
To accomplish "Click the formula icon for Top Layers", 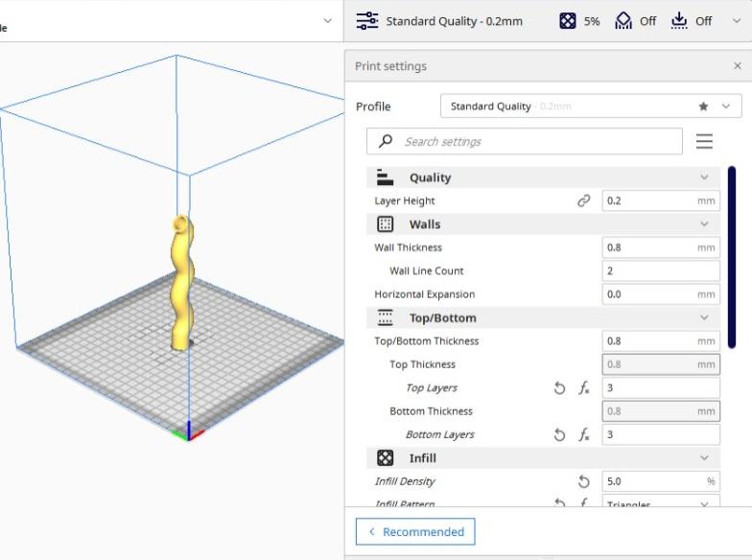I will (x=583, y=387).
